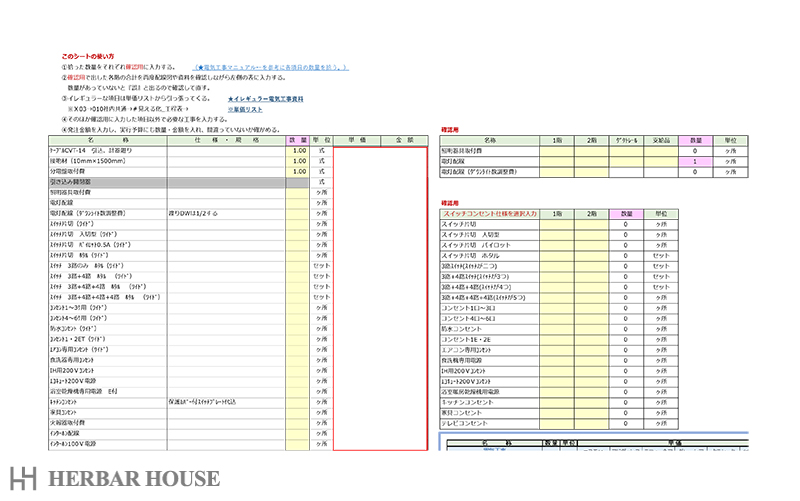Select pink 数量 cell for 電灯配線 in 確認用

[x=694, y=161]
